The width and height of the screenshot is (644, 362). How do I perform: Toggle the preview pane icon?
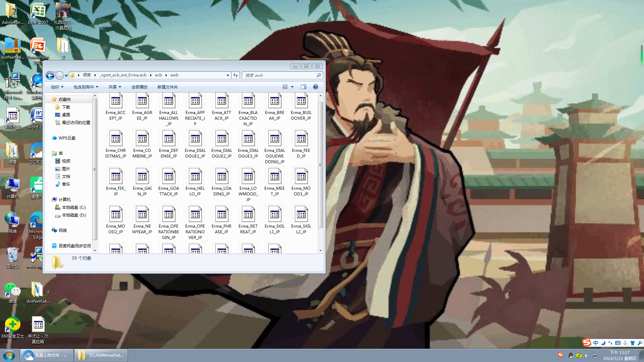pyautogui.click(x=304, y=87)
